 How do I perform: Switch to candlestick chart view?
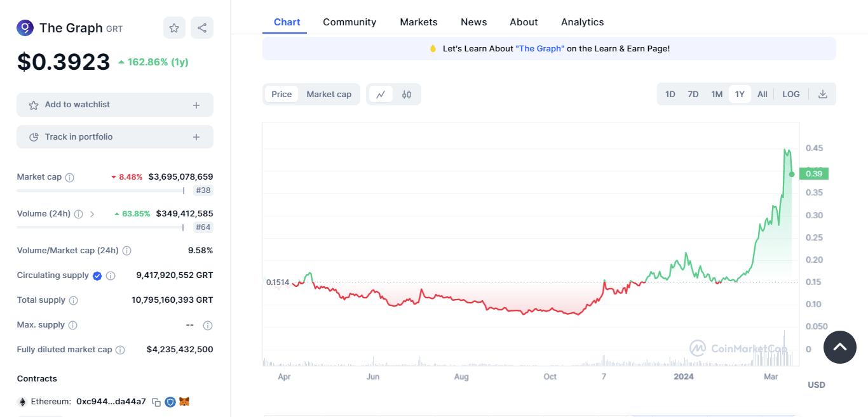(407, 95)
